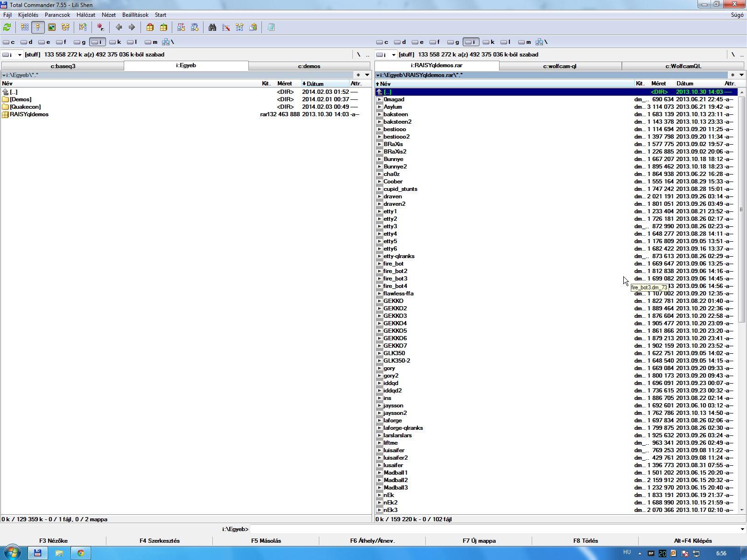Click the Total Commander taskbar icon
This screenshot has width=747, height=560.
point(38,553)
